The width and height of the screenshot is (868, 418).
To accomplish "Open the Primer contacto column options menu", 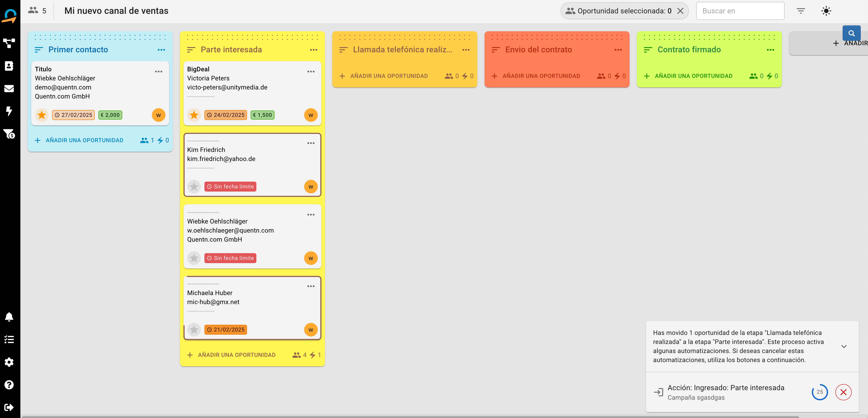I will tap(161, 50).
